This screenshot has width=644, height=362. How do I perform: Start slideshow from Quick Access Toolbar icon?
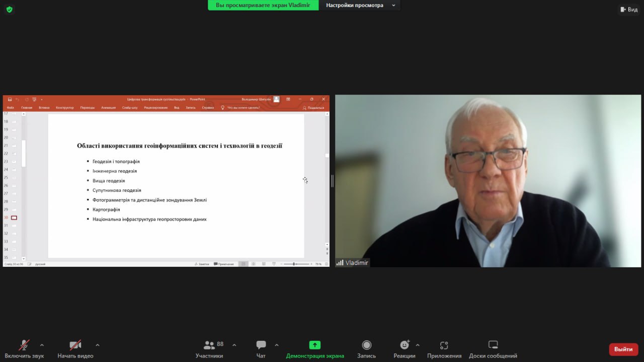pos(34,99)
